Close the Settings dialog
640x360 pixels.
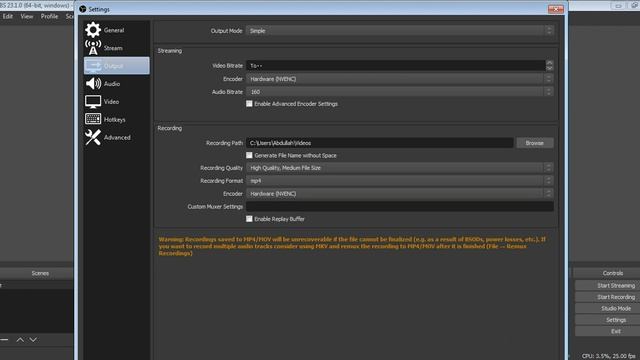click(x=556, y=9)
